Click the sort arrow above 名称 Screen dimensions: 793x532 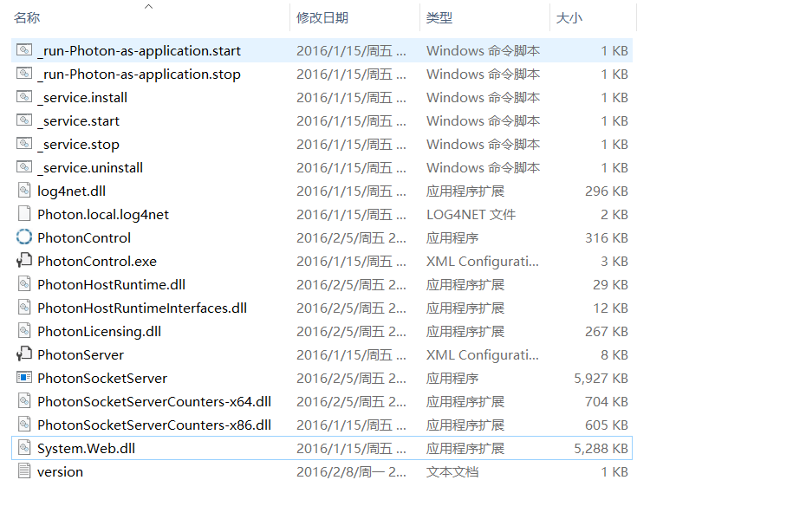pyautogui.click(x=148, y=7)
